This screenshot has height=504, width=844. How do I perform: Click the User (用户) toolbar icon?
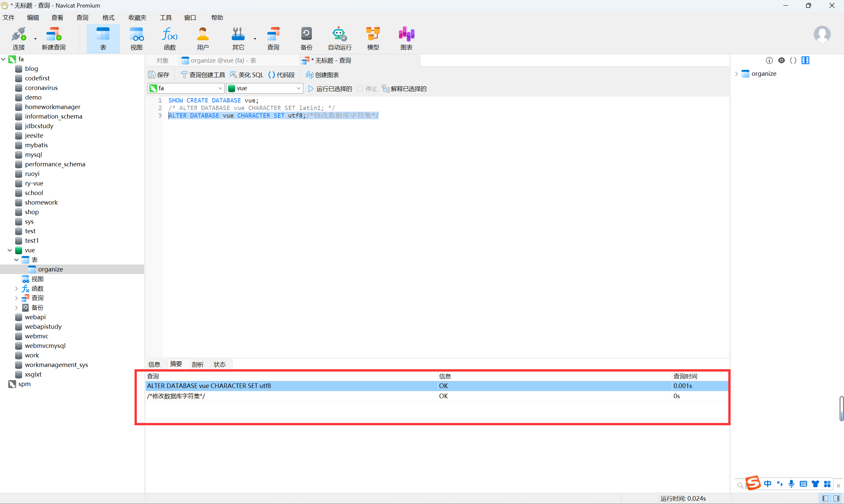[x=202, y=38]
